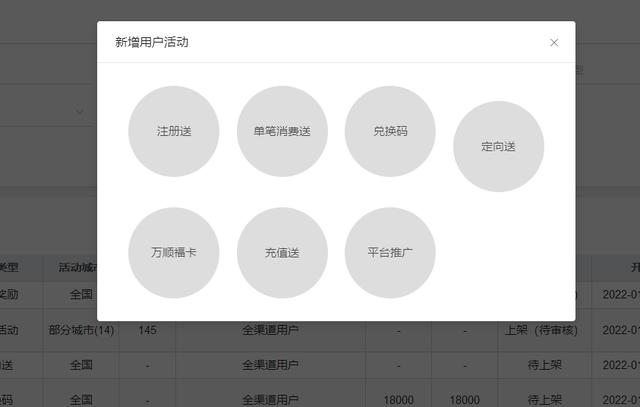Select the 注册送 activity circle
Viewport: 640px width, 407px height.
pos(173,131)
